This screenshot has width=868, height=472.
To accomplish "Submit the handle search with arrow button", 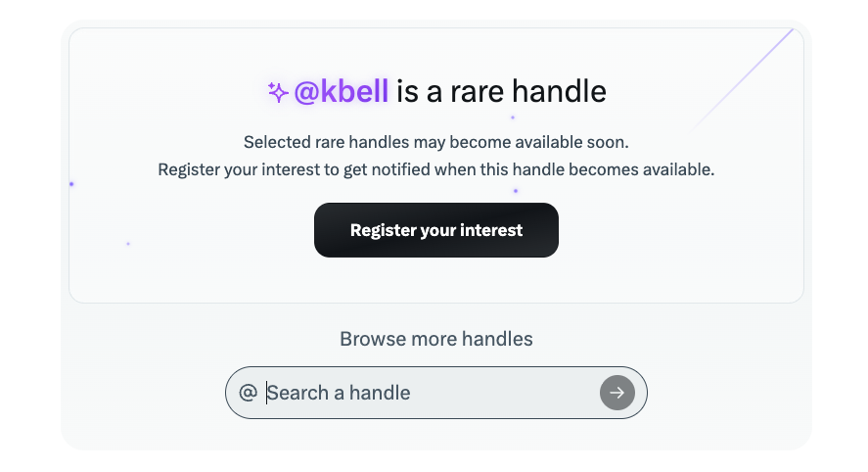I will (617, 393).
